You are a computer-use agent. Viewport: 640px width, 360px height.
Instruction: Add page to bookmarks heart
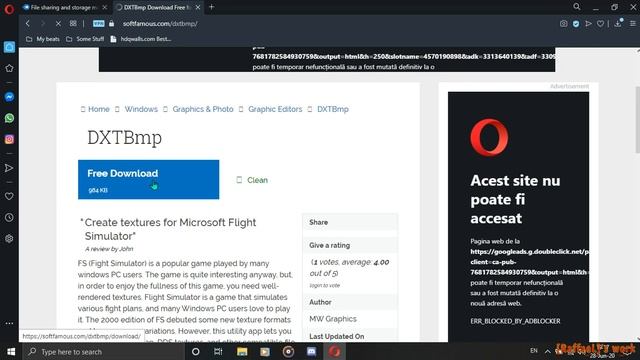click(x=600, y=24)
